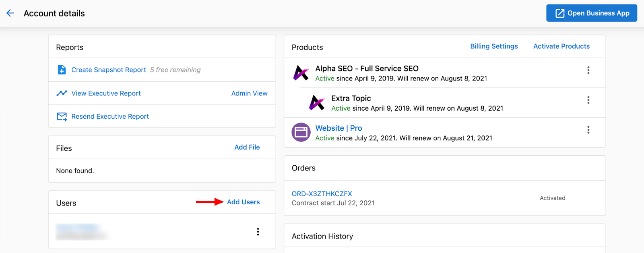Click the Add File link
This screenshot has width=644, height=253.
click(x=247, y=147)
